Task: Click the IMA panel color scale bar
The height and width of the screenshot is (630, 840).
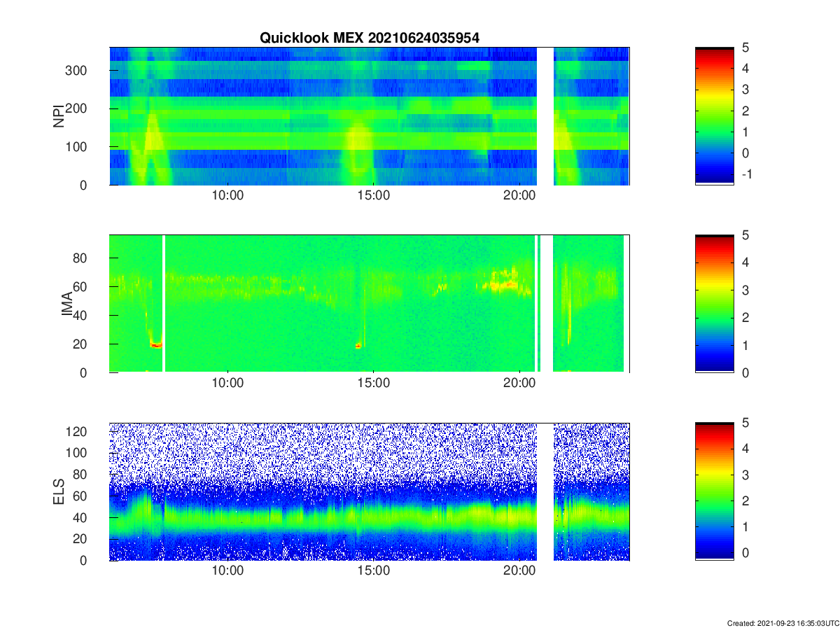Action: pos(715,304)
